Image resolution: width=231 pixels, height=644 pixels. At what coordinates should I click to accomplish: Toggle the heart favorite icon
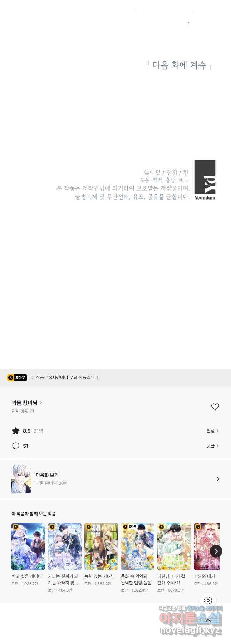click(215, 407)
